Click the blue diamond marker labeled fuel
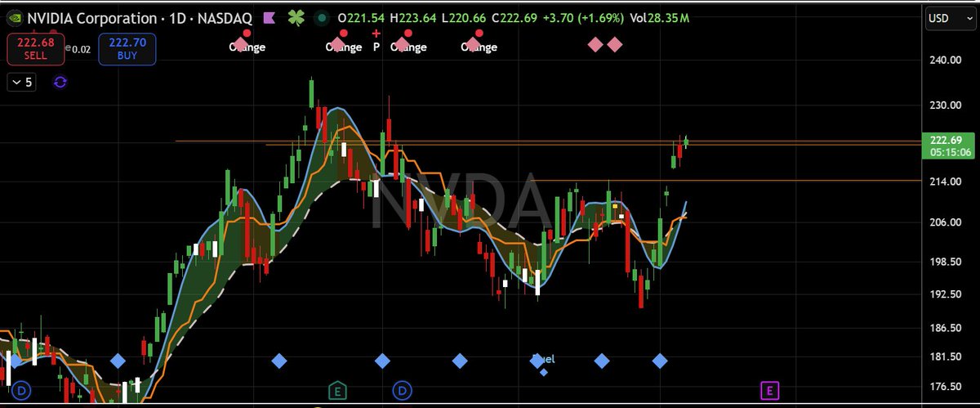This screenshot has width=980, height=408. [x=537, y=361]
